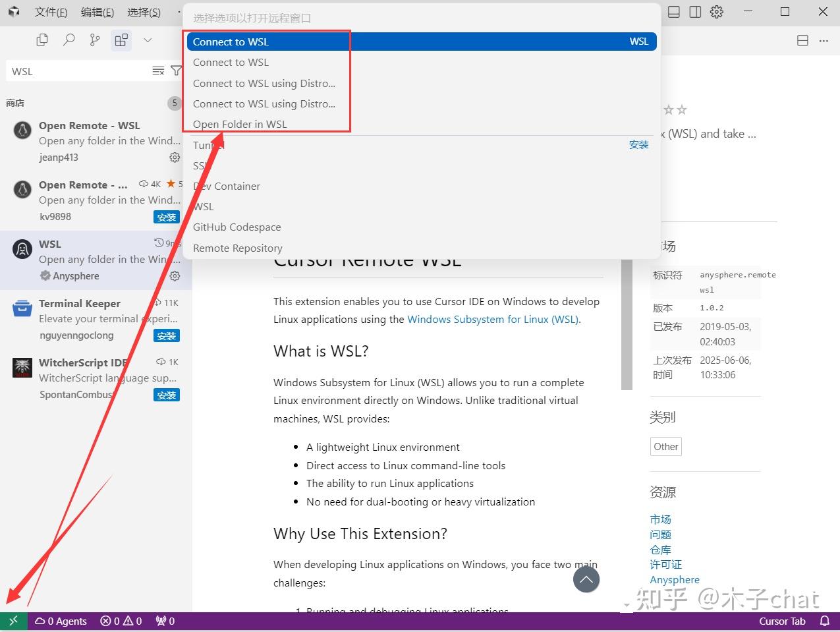This screenshot has width=840, height=632.
Task: Open the notifications bell icon
Action: (825, 621)
